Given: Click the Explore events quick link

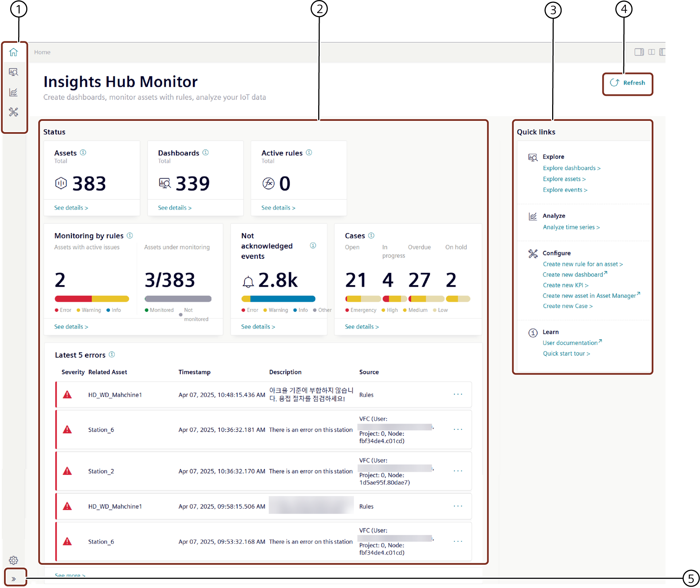Looking at the screenshot, I should point(565,190).
